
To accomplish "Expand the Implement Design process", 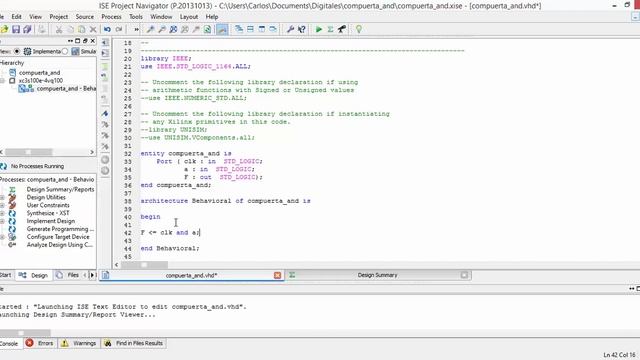I will (2, 221).
